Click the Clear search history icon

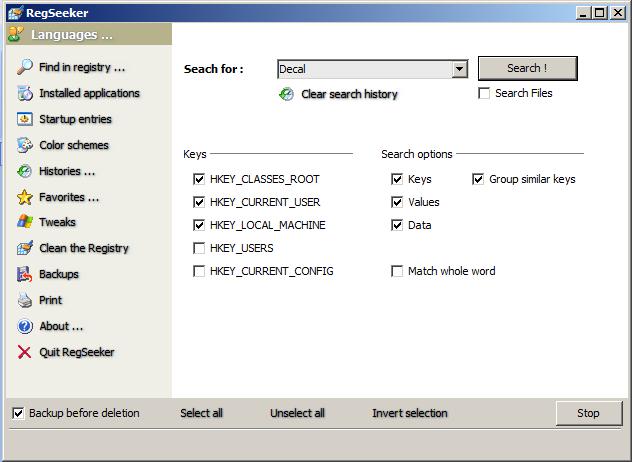point(286,94)
